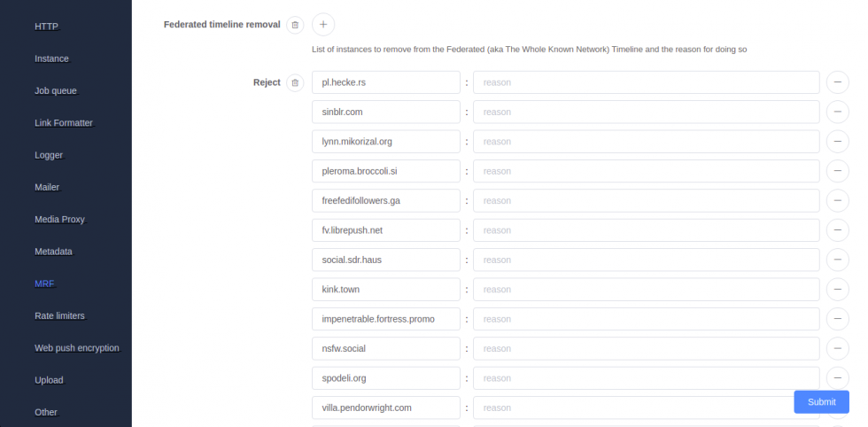868x427 pixels.
Task: Click plus icon to add federated removal entry
Action: pyautogui.click(x=323, y=25)
